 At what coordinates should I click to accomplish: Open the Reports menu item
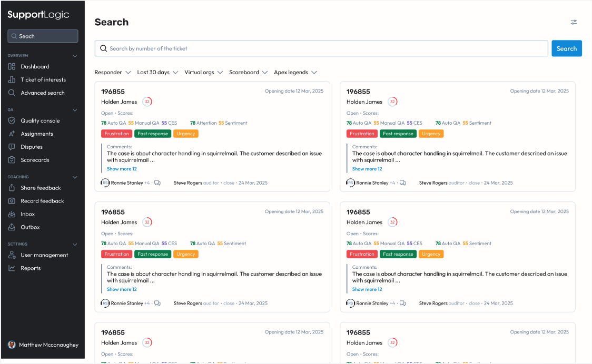(31, 268)
